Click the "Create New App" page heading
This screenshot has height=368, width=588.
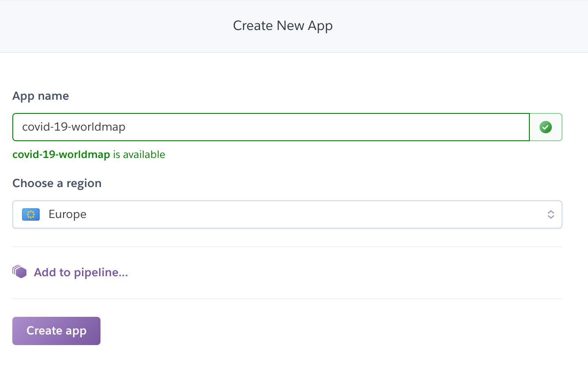click(283, 26)
